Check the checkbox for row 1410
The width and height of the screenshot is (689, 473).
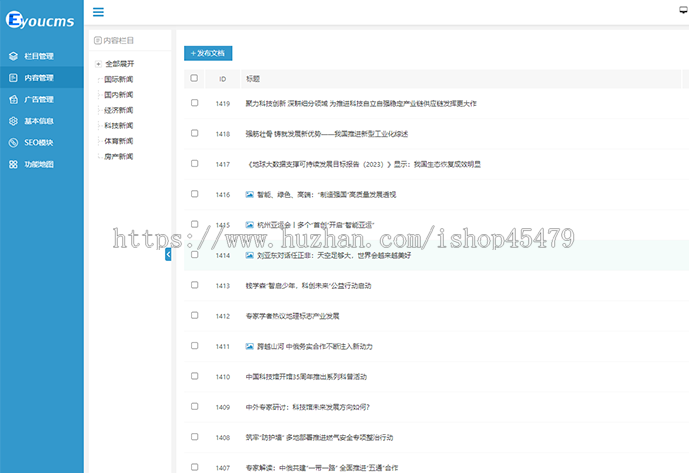(x=195, y=375)
